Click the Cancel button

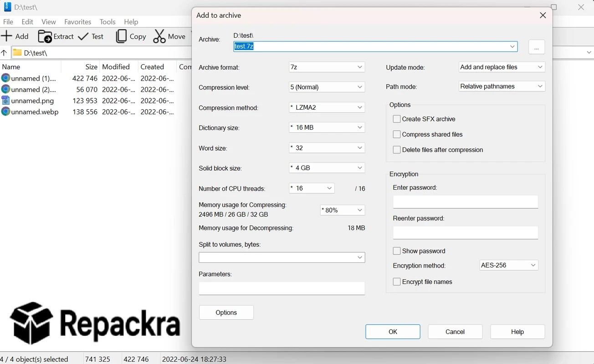455,332
